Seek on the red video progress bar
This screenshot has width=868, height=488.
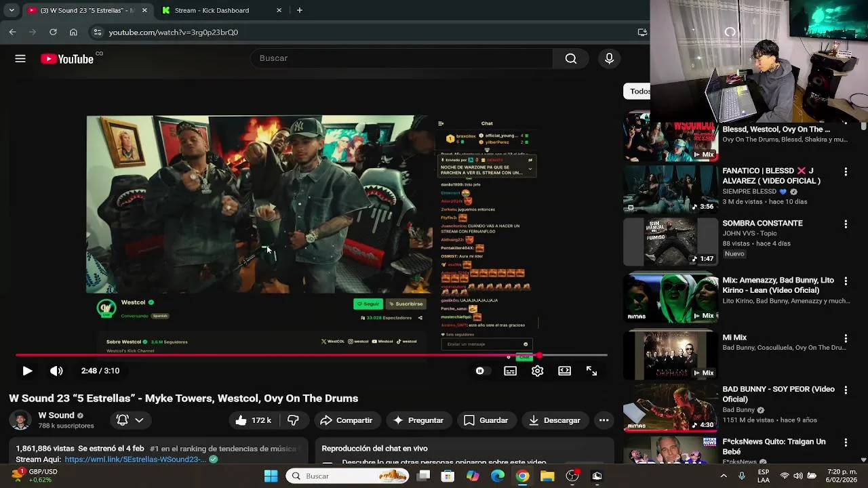coord(311,355)
